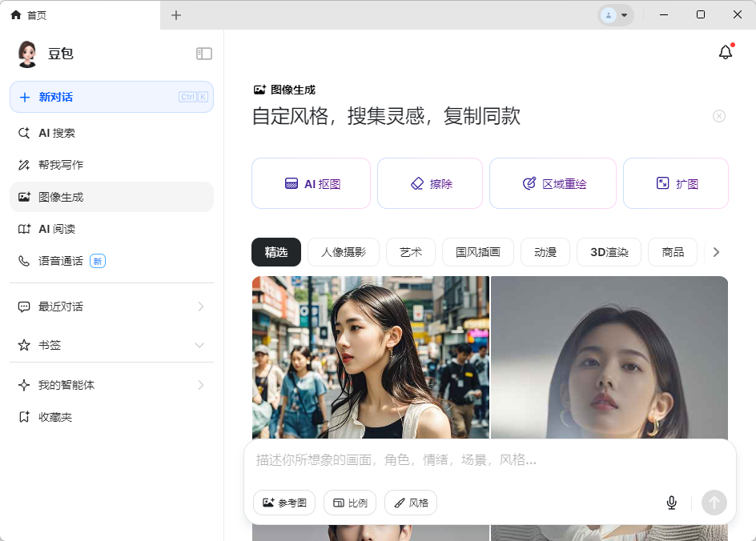Screen dimensions: 756x541
Task: Open 帮我写作 from sidebar
Action: 111,165
